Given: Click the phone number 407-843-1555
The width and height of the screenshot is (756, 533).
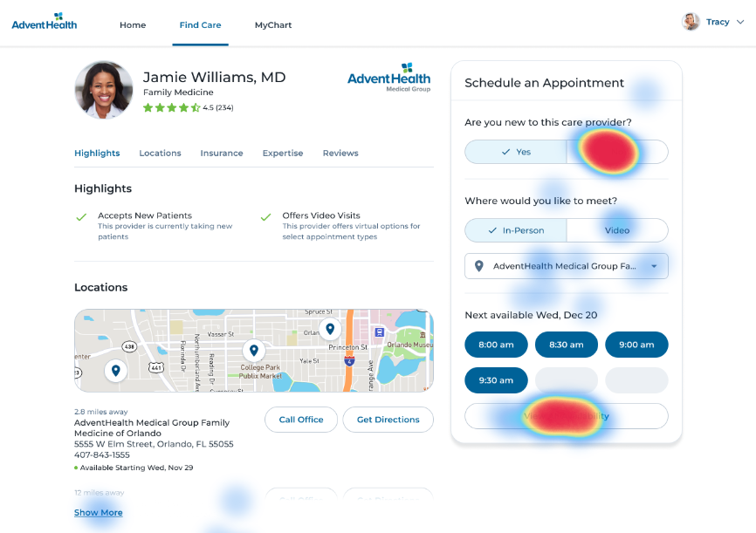Looking at the screenshot, I should point(102,455).
